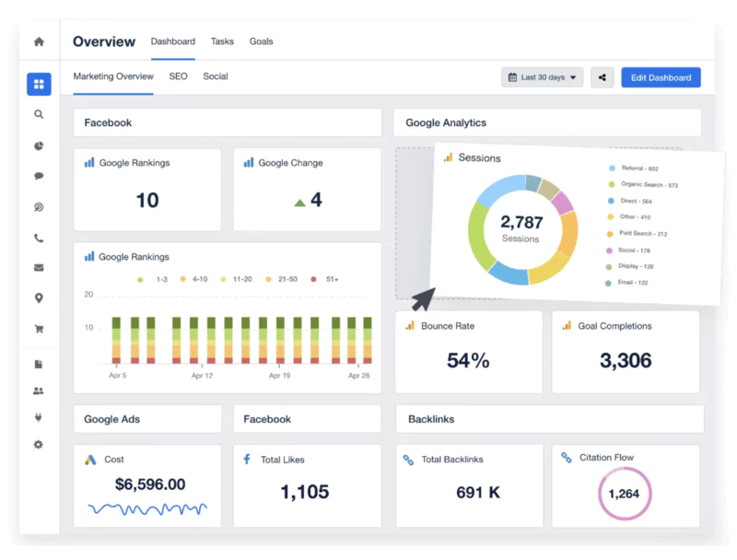Click the Backlinks section header
The image size is (737, 560).
click(x=549, y=419)
